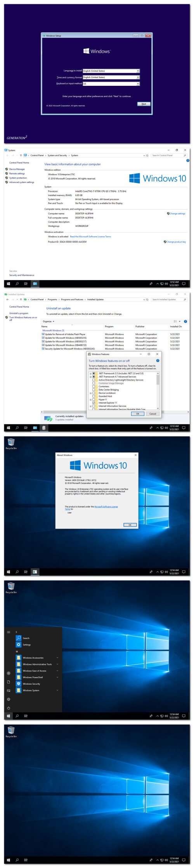The image size is (194, 868).
Task: Open the Settings gear tile in Start list
Action: (18, 644)
